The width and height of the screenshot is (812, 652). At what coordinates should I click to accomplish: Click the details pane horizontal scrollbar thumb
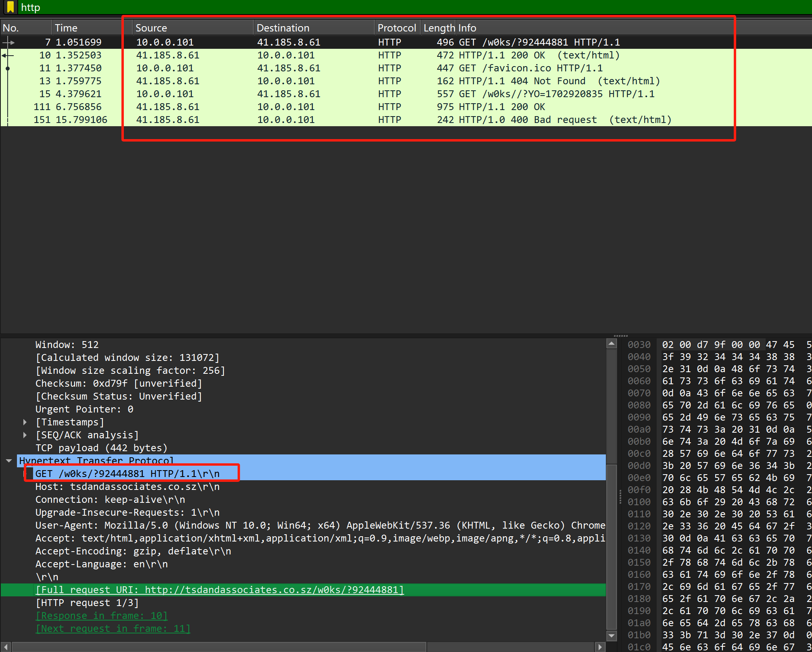(219, 647)
